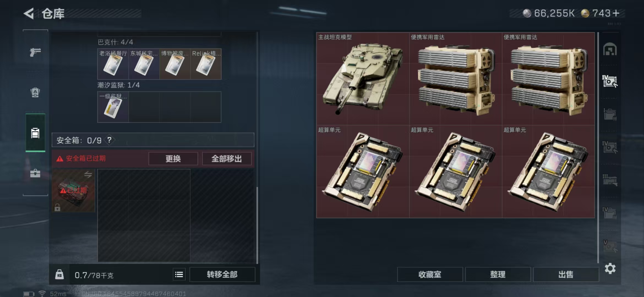Open the home stash icon
Viewport: 644px width, 297px height.
[x=610, y=49]
